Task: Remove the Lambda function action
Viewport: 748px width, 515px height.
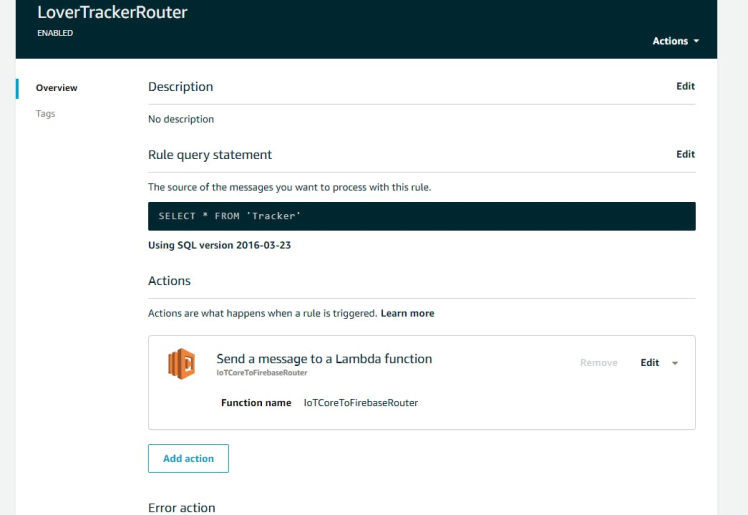Action: pyautogui.click(x=599, y=363)
